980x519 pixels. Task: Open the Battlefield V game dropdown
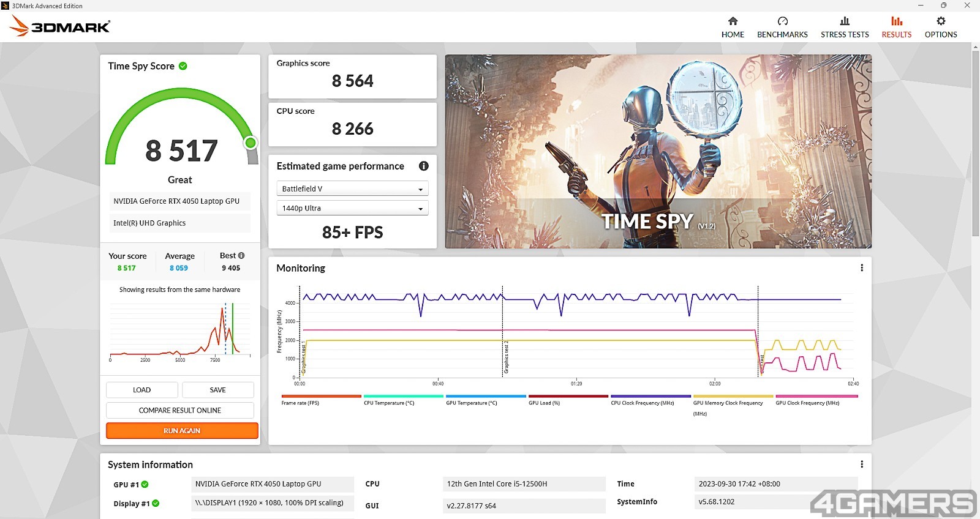click(x=352, y=189)
